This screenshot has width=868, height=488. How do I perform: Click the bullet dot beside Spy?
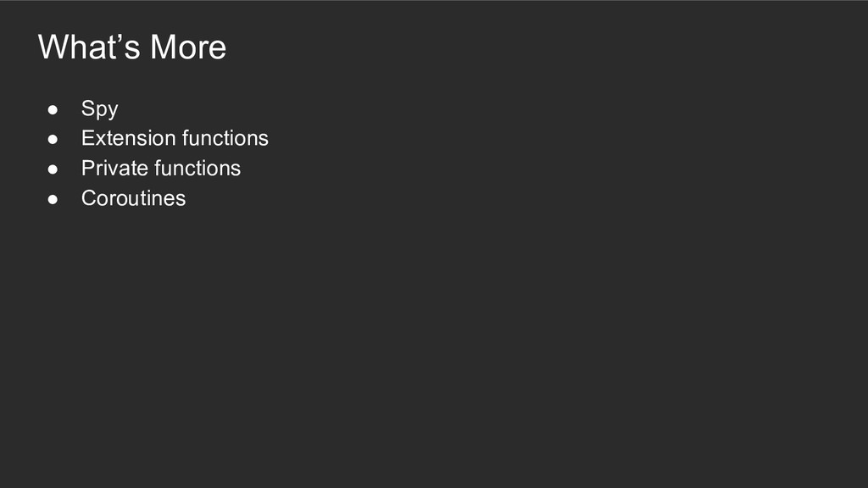tap(53, 109)
